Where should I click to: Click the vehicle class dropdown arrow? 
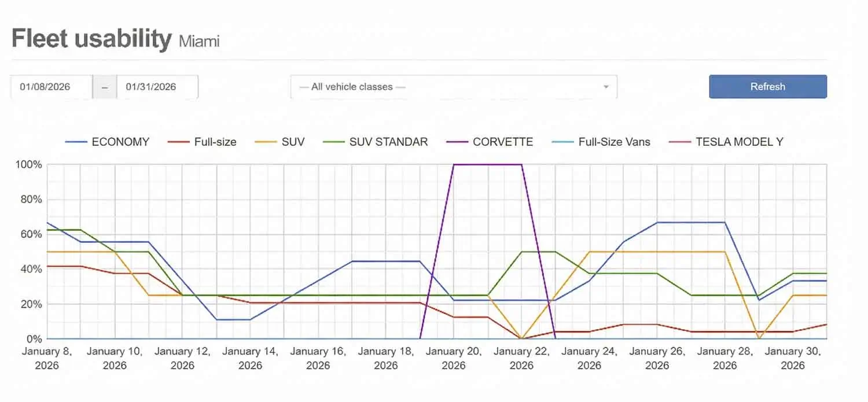tap(606, 87)
